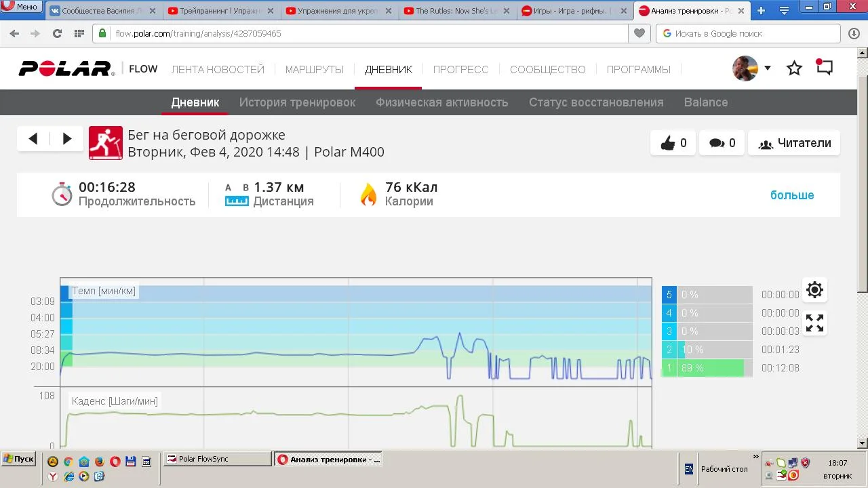Click zone 1 green percentage bar
This screenshot has width=868, height=488.
[x=711, y=368]
